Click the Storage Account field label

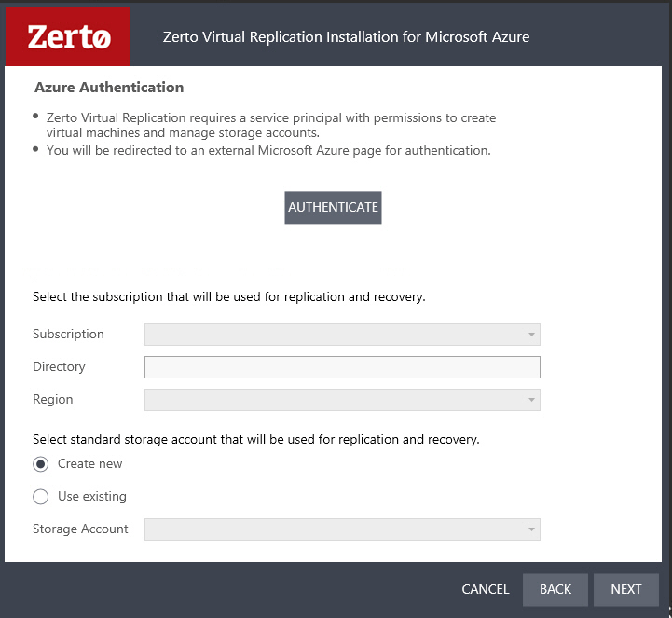click(80, 529)
